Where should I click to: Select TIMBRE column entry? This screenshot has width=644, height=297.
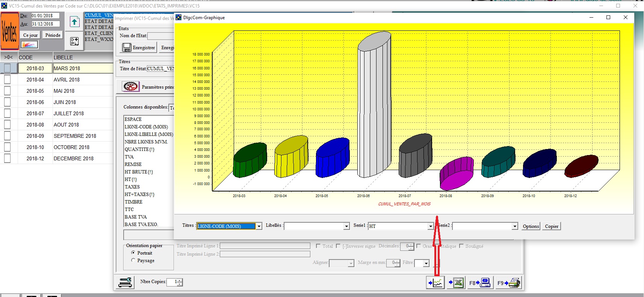pyautogui.click(x=133, y=202)
